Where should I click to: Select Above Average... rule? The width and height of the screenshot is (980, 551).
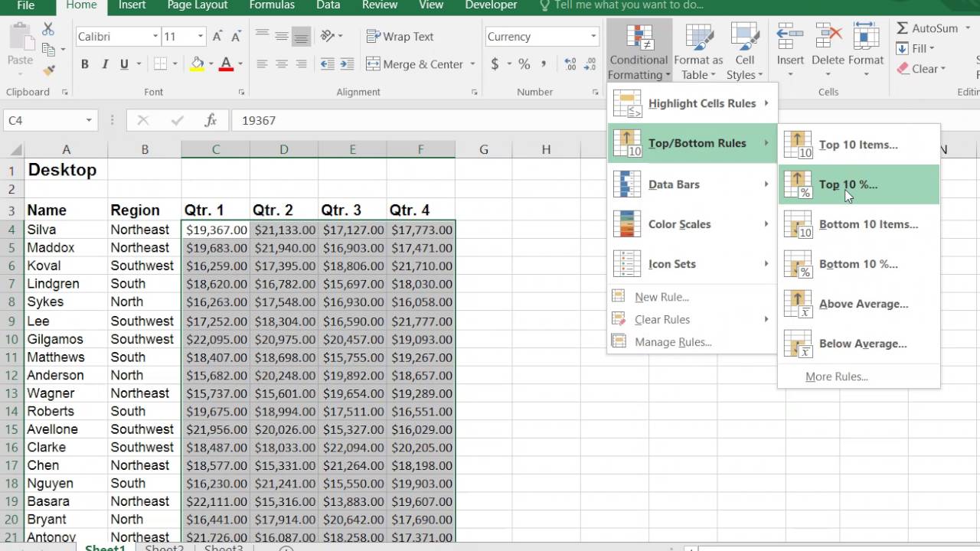click(859, 304)
